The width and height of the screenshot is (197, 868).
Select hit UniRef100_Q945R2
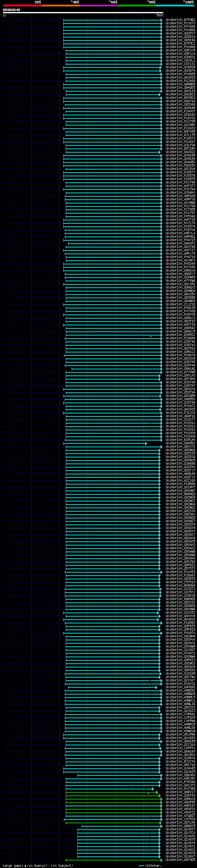(180, 443)
